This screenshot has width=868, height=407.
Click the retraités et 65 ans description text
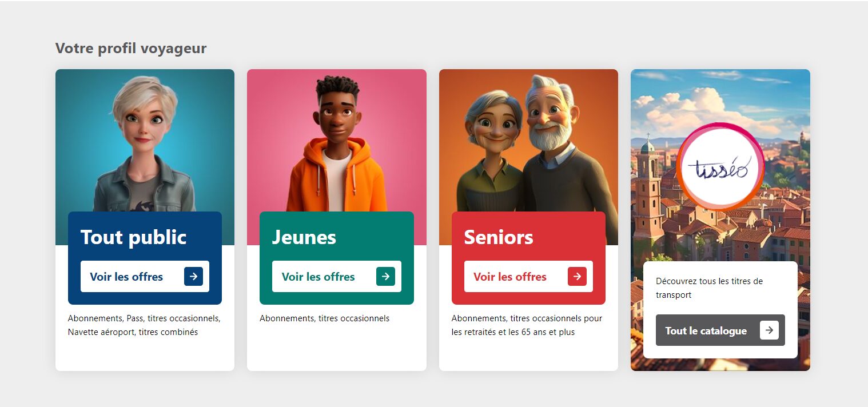(527, 325)
